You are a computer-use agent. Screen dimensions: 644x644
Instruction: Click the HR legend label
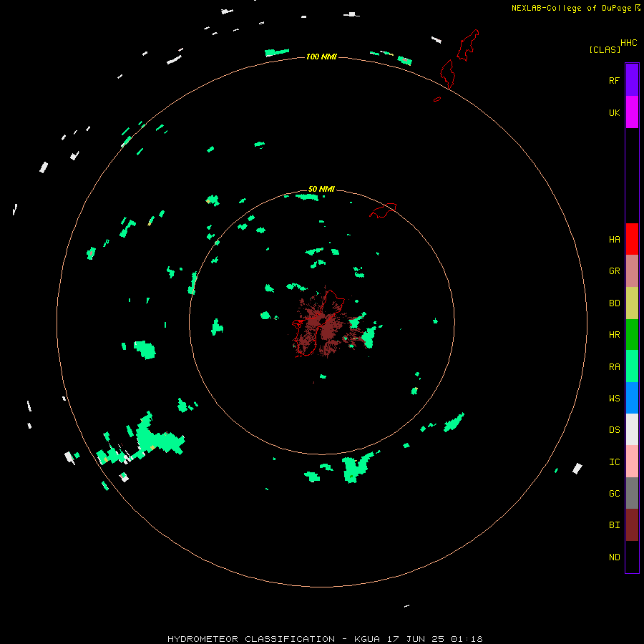point(614,335)
